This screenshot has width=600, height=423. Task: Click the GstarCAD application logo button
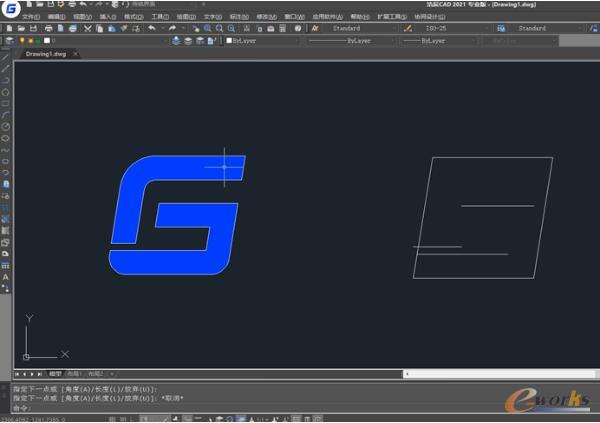11,9
